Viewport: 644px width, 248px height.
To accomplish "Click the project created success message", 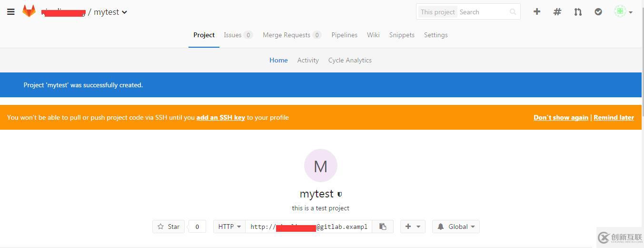I will point(83,85).
